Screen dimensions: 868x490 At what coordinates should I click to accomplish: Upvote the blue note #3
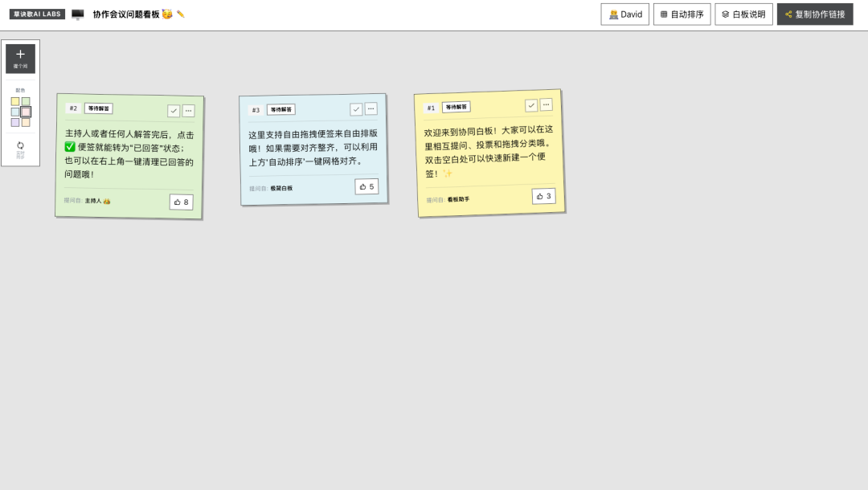366,187
